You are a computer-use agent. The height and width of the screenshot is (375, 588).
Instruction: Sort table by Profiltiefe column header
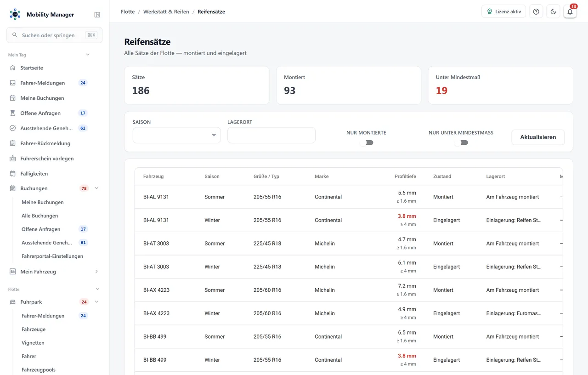[405, 176]
